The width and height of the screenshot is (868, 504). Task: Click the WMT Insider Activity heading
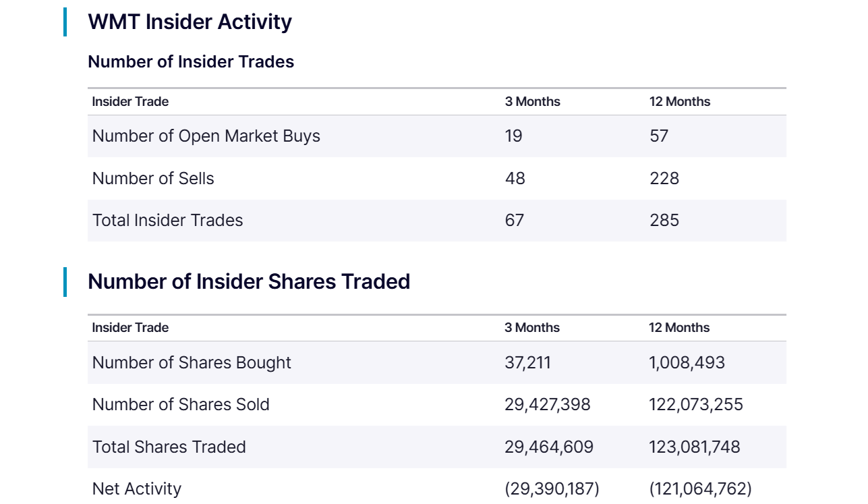click(190, 22)
